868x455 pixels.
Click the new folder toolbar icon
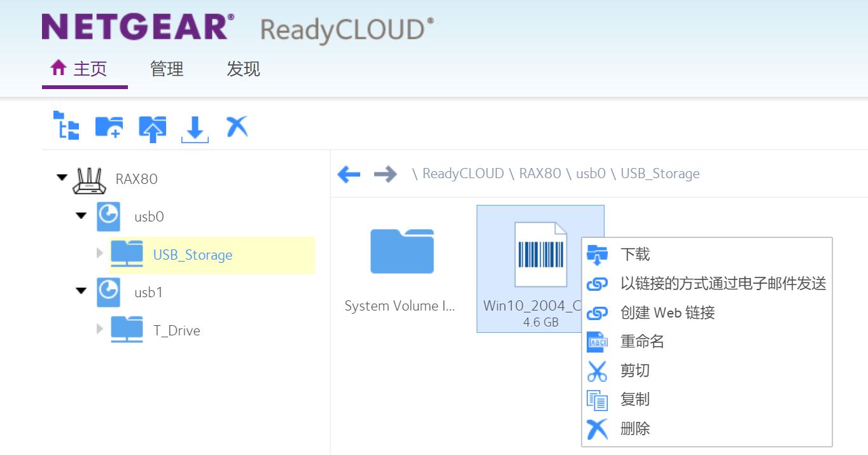(109, 127)
